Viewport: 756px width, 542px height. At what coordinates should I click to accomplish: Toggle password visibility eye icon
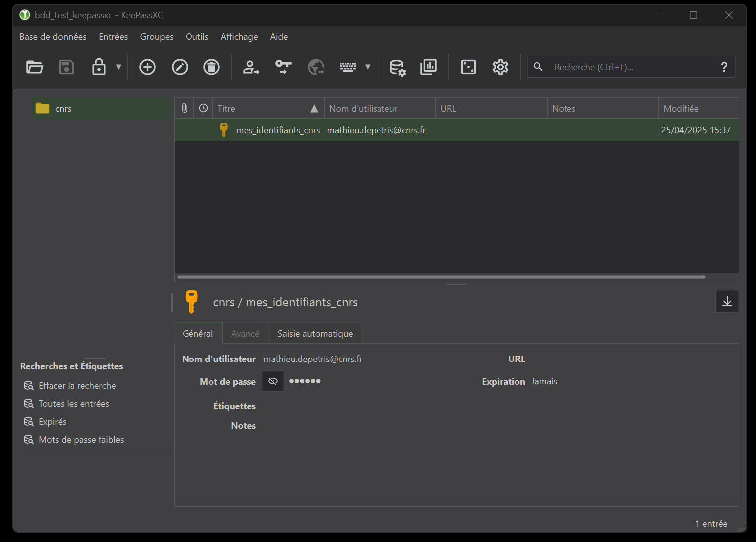click(273, 381)
